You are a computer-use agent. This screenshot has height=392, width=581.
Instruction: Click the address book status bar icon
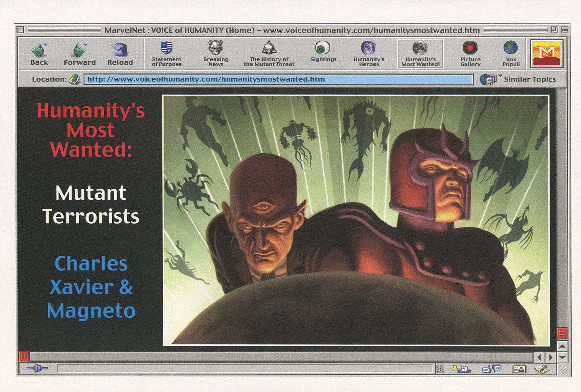click(x=519, y=369)
